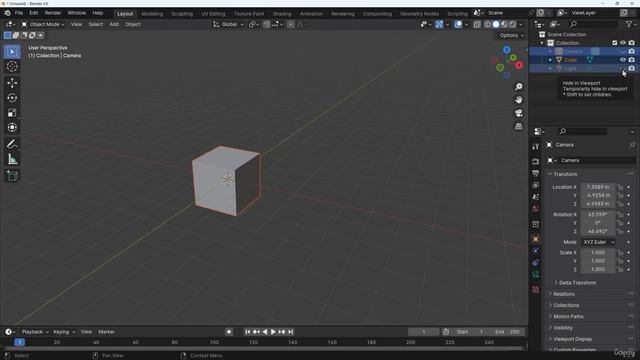Open the File menu
Image resolution: width=640 pixels, height=360 pixels.
point(19,13)
